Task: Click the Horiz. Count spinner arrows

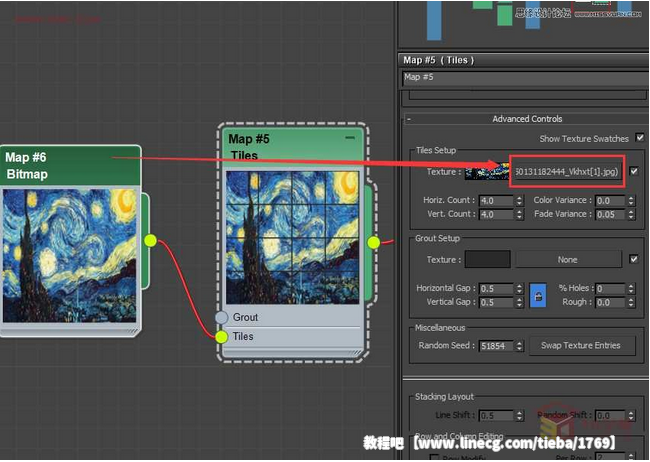Action: point(519,201)
